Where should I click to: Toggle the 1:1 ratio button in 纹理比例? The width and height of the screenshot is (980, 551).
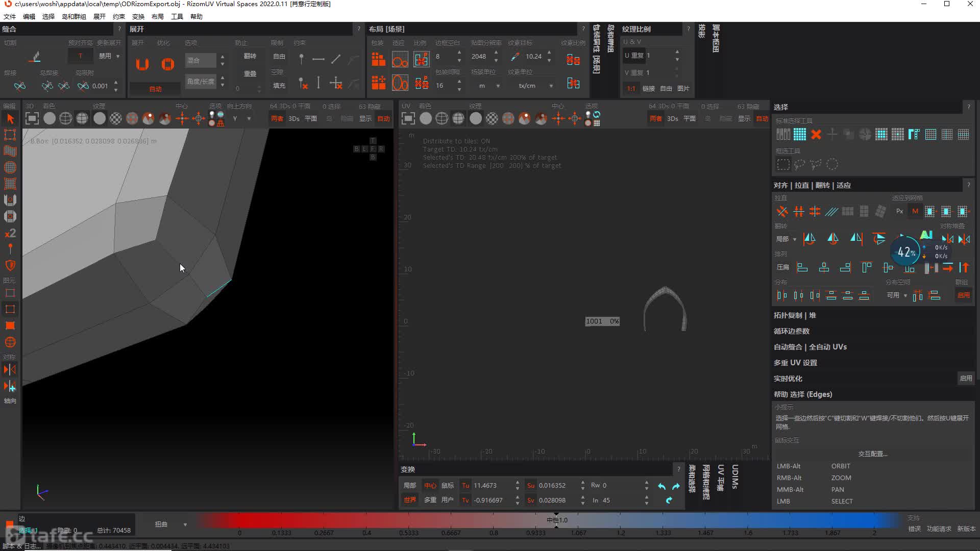[x=631, y=88]
